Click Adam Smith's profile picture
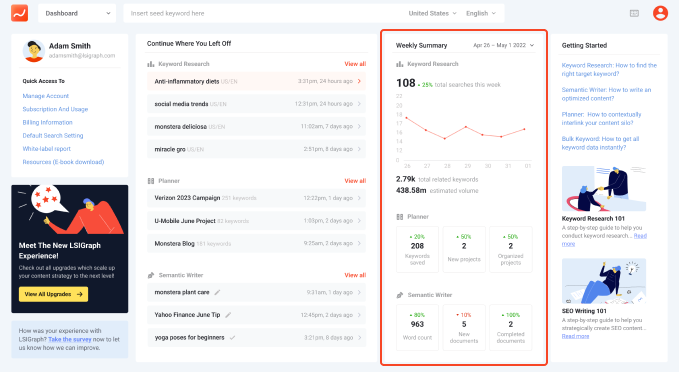The height and width of the screenshot is (372, 679). tap(34, 51)
